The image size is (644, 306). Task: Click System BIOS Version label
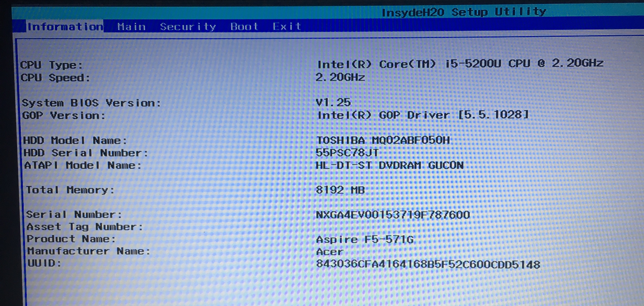(x=91, y=103)
